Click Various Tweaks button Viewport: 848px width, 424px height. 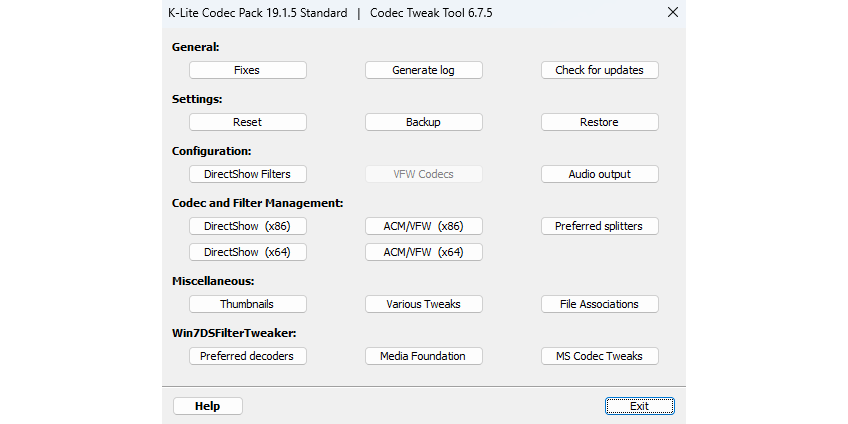tap(423, 304)
